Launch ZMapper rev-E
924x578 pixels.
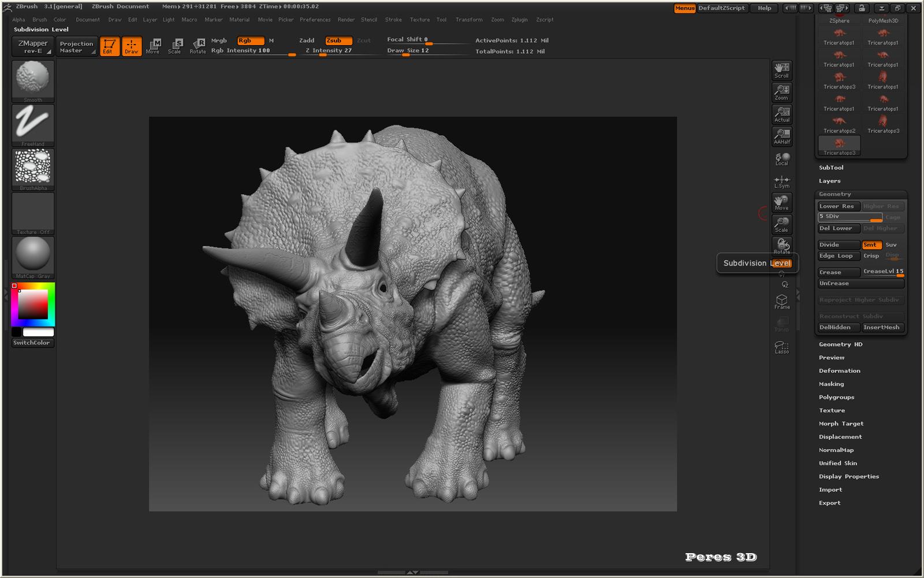tap(33, 46)
